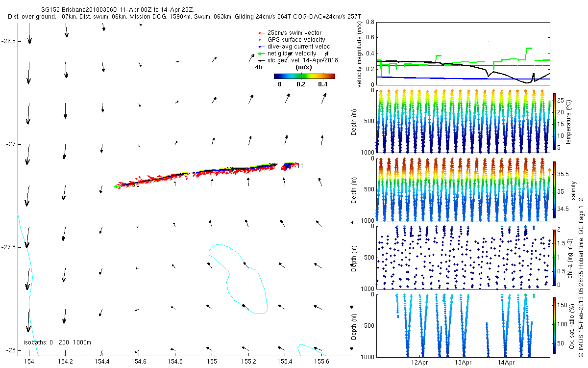The image size is (588, 368).
Task: Click the '0.8' tick on velocity magnitude axis
Action: [x=370, y=22]
